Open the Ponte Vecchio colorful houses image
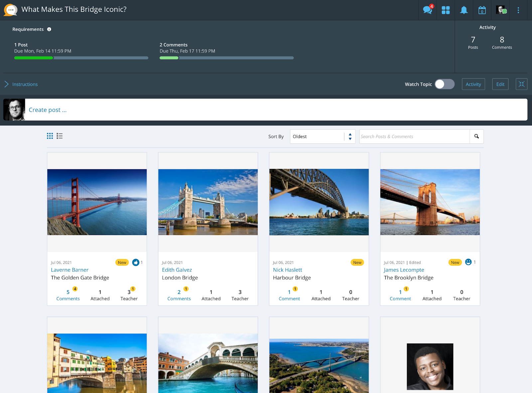 tap(97, 363)
